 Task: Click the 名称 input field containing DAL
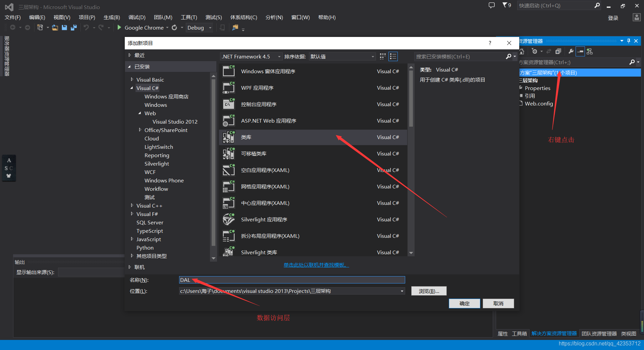292,280
